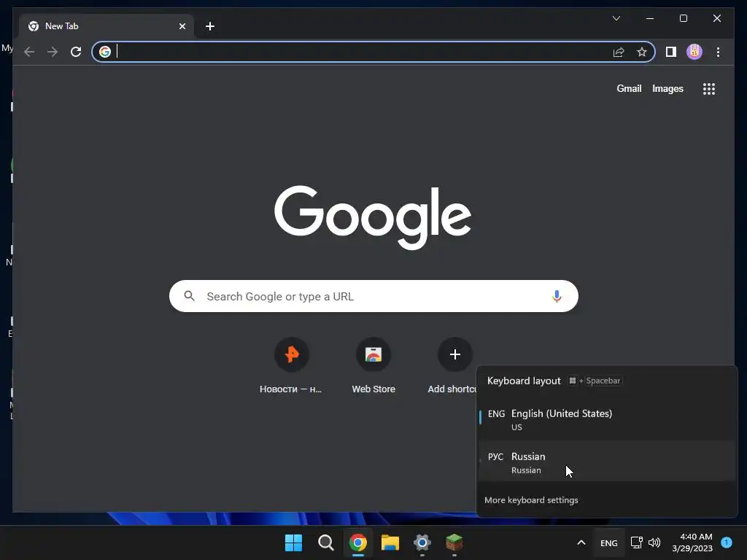Open File Explorer from taskbar
The height and width of the screenshot is (560, 747).
tap(390, 542)
